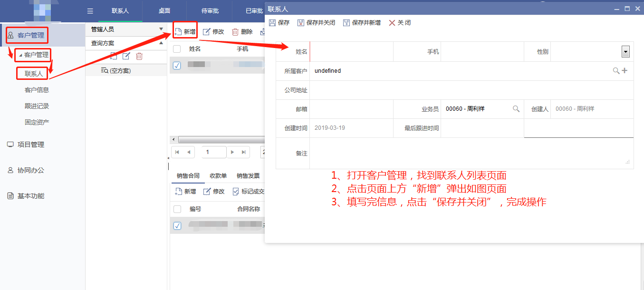Click the search icon in 业务员 field
The height and width of the screenshot is (290, 644).
point(516,109)
